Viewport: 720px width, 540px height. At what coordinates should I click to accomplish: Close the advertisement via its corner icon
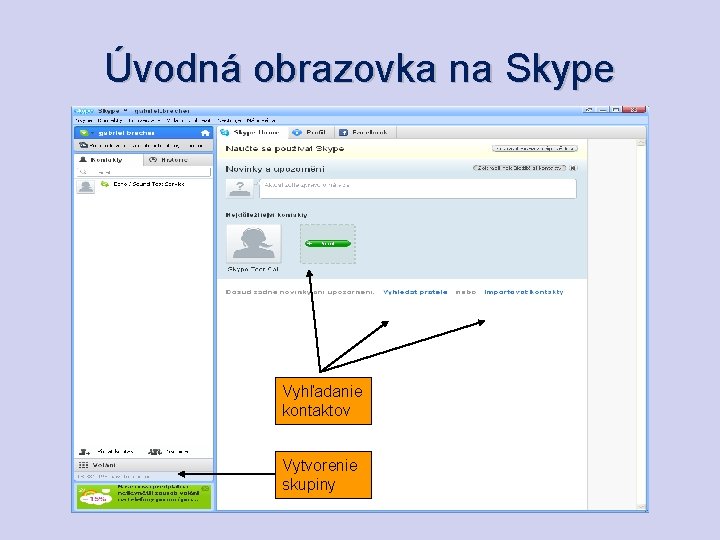pos(206,489)
